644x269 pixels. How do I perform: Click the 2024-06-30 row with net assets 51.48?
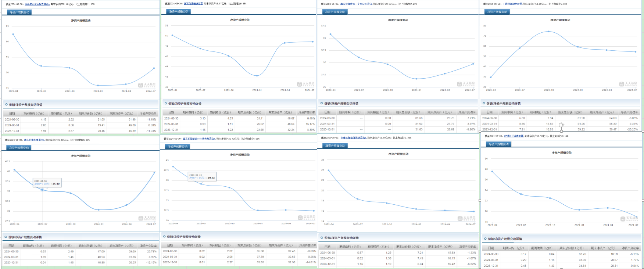pyautogui.click(x=80, y=119)
